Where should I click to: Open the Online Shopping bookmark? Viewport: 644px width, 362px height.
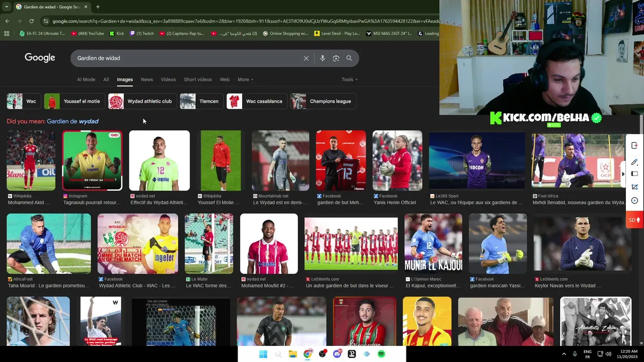[284, 34]
